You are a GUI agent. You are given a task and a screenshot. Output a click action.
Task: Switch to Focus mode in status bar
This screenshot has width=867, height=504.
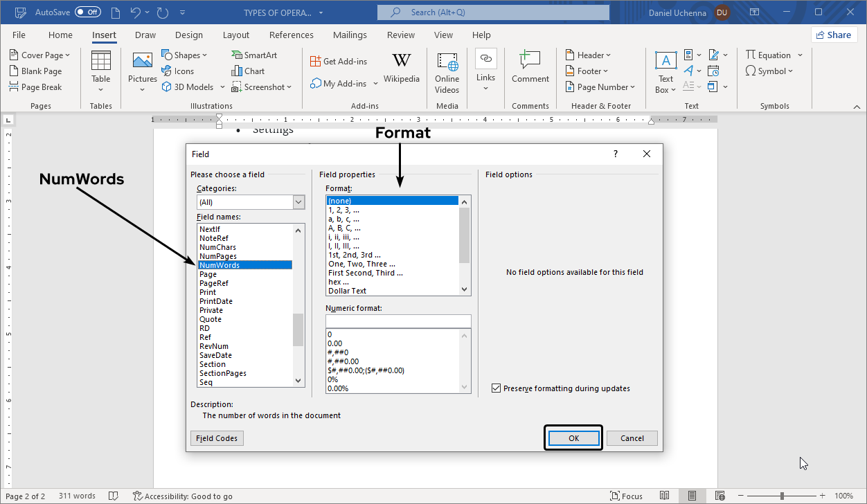[x=625, y=496]
